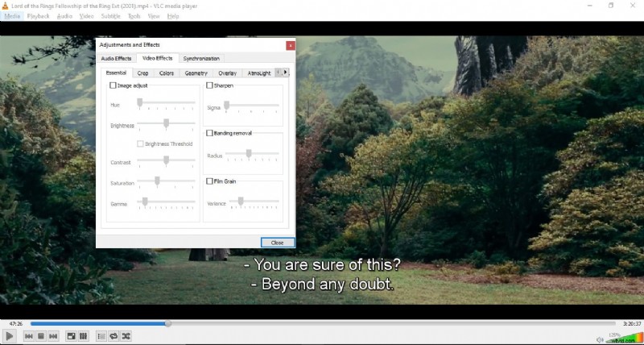The image size is (644, 345).
Task: Enable the Image adjust checkbox
Action: 113,85
